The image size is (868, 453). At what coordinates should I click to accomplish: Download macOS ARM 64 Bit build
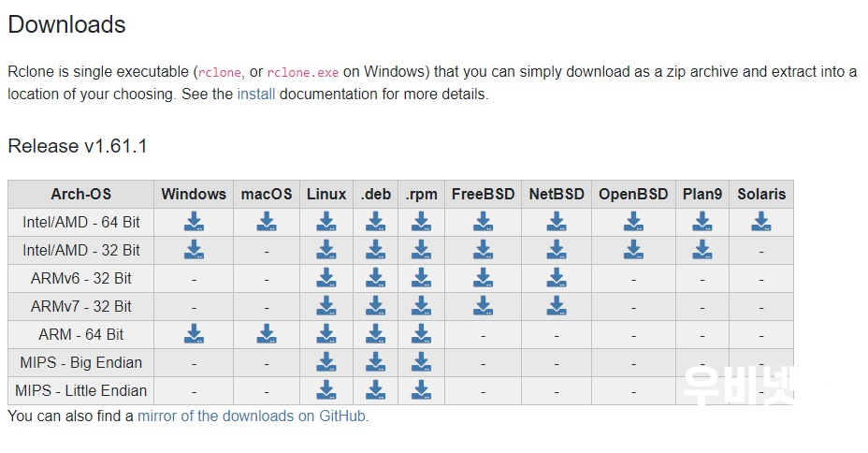(x=267, y=334)
